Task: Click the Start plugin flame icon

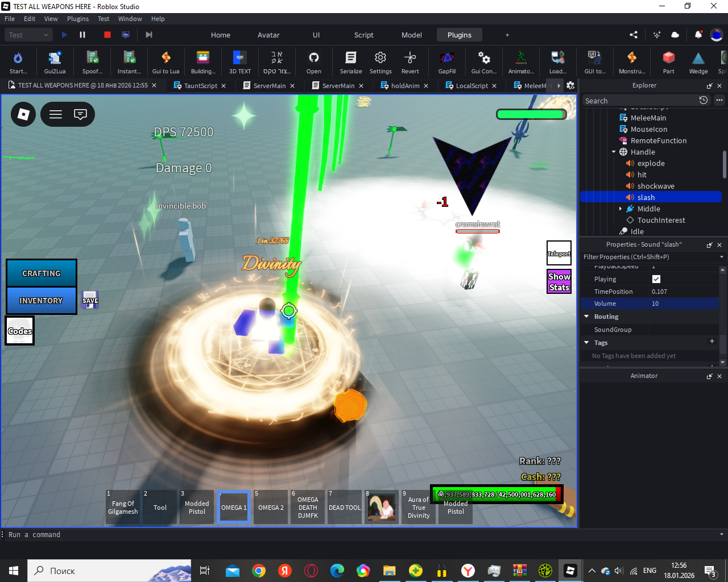Action: pos(18,62)
